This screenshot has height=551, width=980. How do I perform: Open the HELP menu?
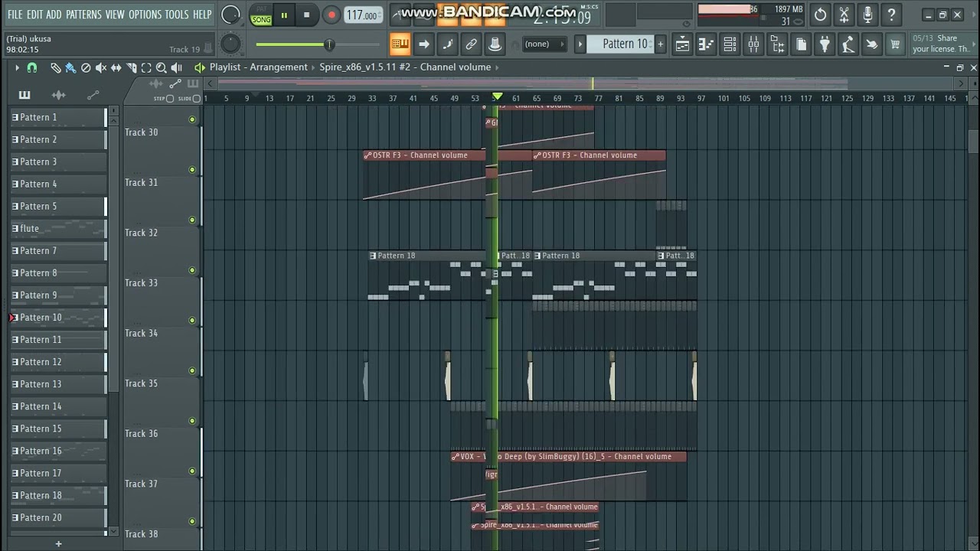point(202,15)
